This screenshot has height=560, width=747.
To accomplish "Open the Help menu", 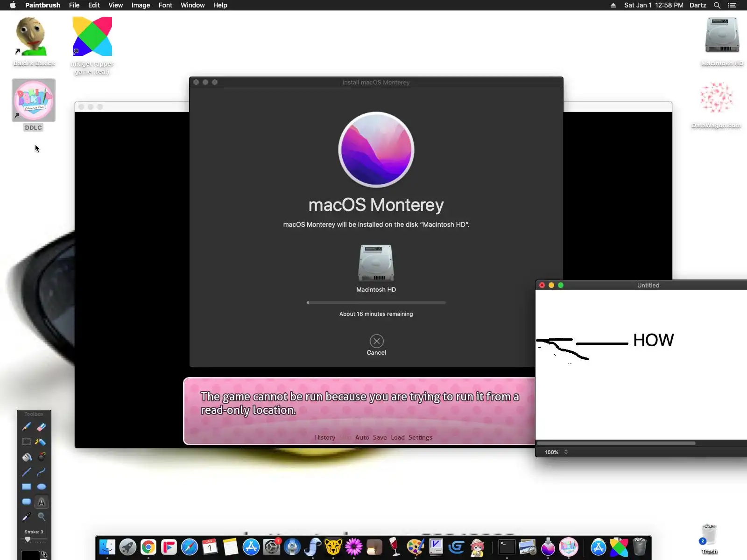I will (x=220, y=5).
